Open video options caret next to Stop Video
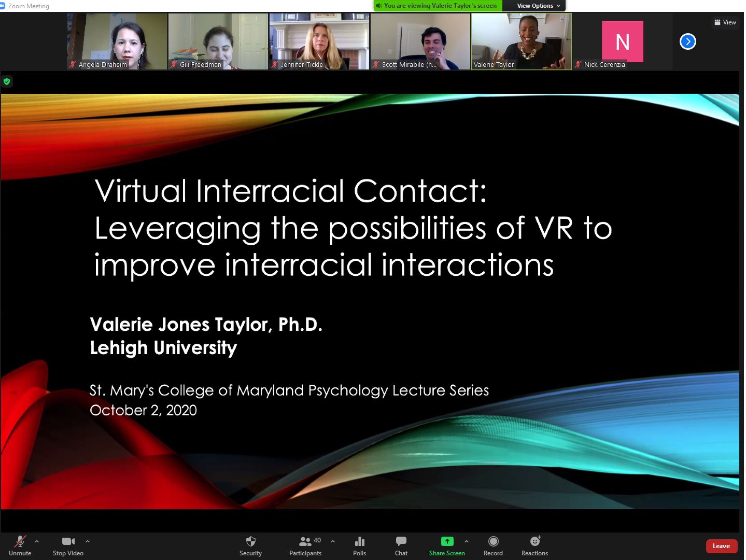 pos(88,541)
